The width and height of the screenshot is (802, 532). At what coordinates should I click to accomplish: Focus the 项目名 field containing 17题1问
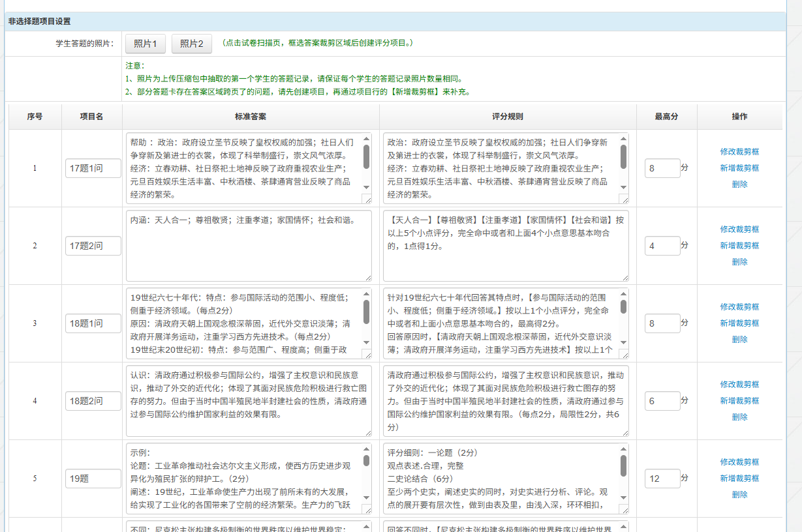93,168
